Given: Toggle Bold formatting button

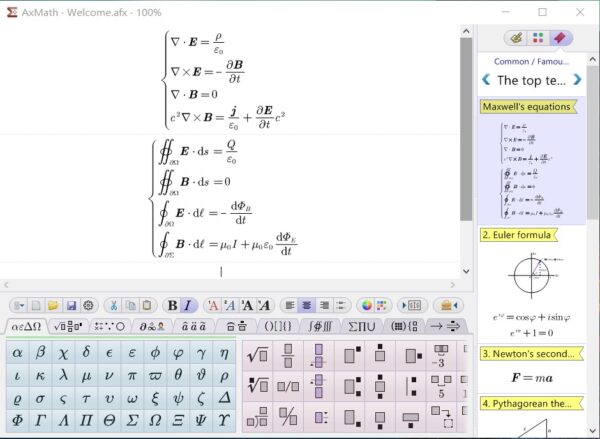Looking at the screenshot, I should (x=172, y=305).
